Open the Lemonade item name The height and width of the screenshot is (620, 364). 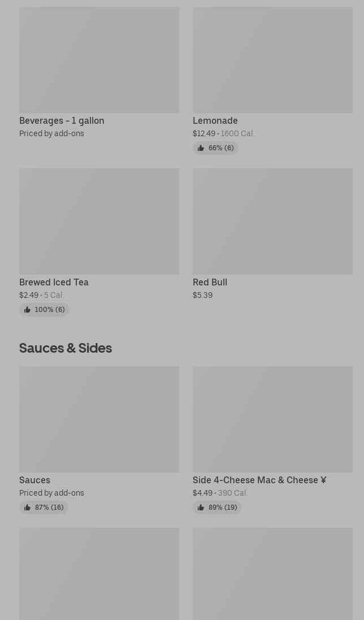pyautogui.click(x=215, y=120)
